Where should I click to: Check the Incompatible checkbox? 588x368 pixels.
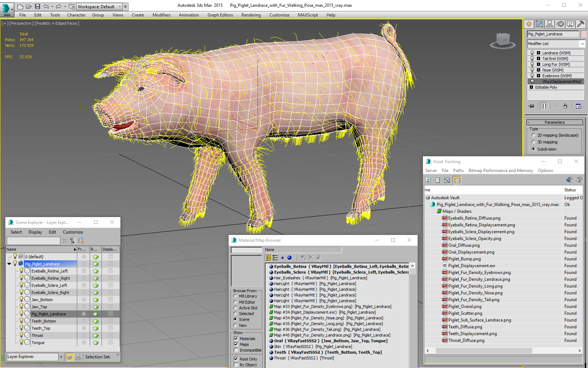(x=236, y=350)
